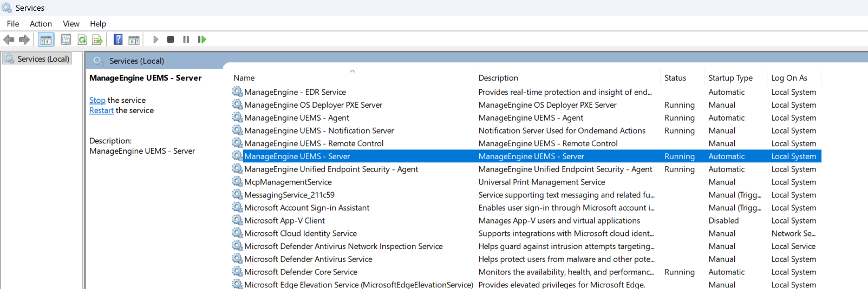868x289 pixels.
Task: Click the Forward arrow toolbar icon
Action: point(24,40)
